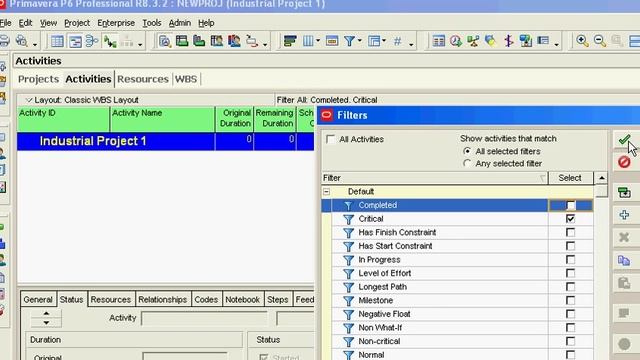Open the WBS tab
Screen dimensions: 640x360
click(x=186, y=79)
